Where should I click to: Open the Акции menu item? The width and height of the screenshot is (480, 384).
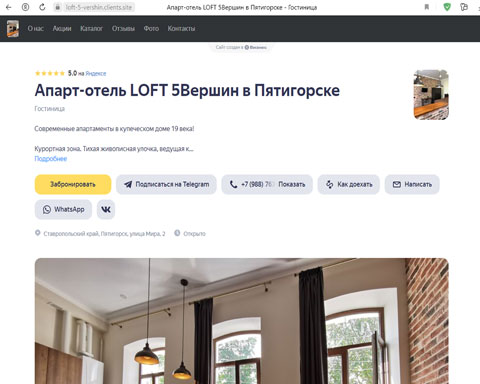coord(62,29)
